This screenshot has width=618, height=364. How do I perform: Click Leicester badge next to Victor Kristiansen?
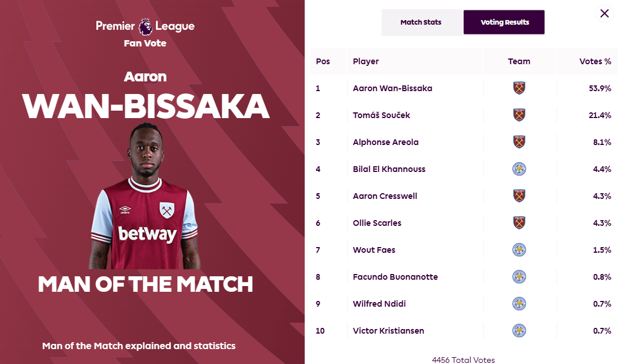[519, 331]
